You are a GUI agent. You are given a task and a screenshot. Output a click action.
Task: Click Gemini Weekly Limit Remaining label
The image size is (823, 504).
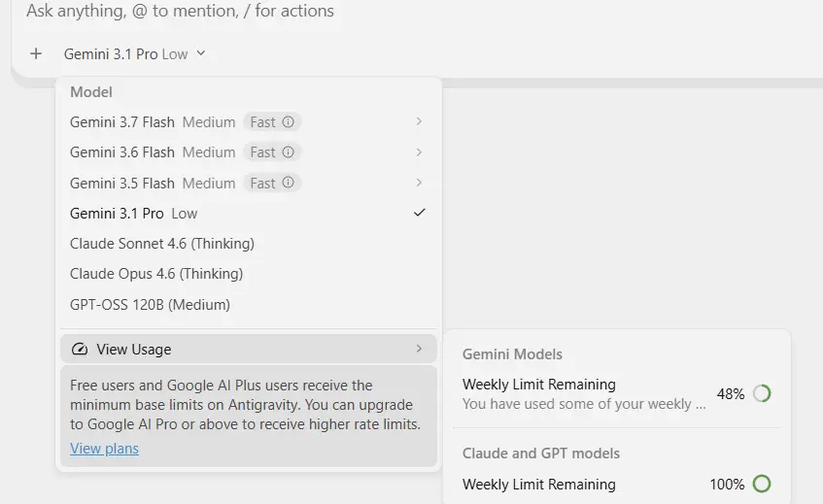[x=539, y=385]
